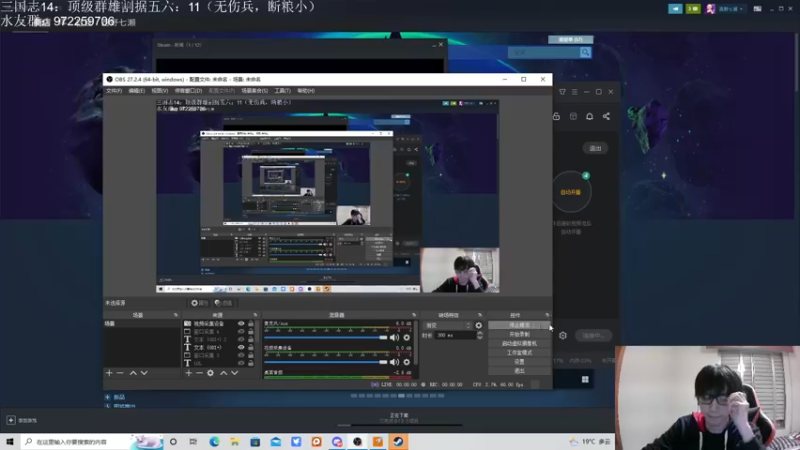Pop out the Scene Transitions dock panel
Image resolution: width=800 pixels, height=450 pixels.
pos(480,315)
